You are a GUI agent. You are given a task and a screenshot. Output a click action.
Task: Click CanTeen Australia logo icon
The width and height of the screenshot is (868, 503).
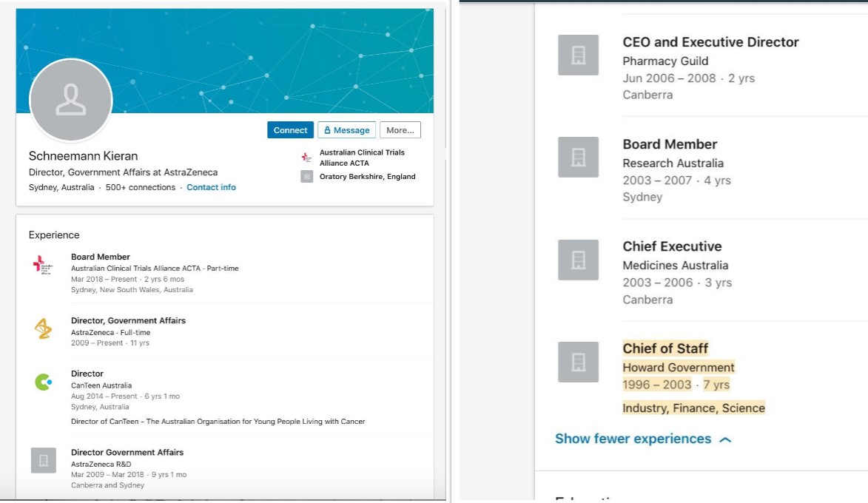click(x=43, y=382)
